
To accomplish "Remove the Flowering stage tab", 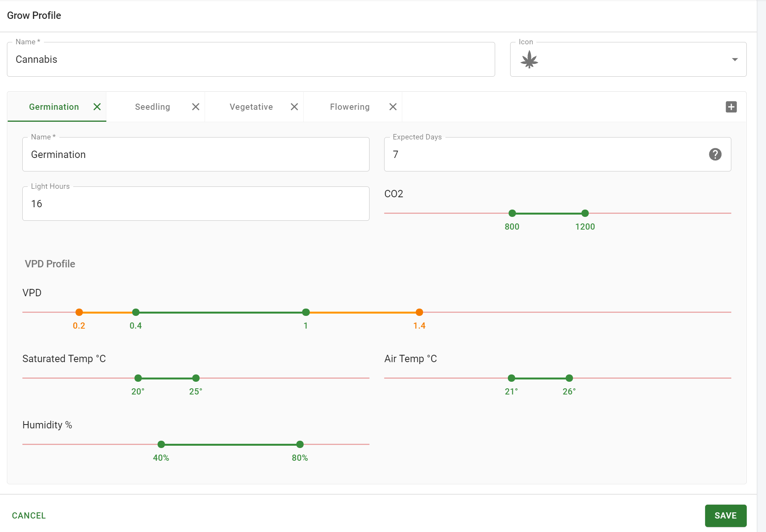I will (393, 107).
